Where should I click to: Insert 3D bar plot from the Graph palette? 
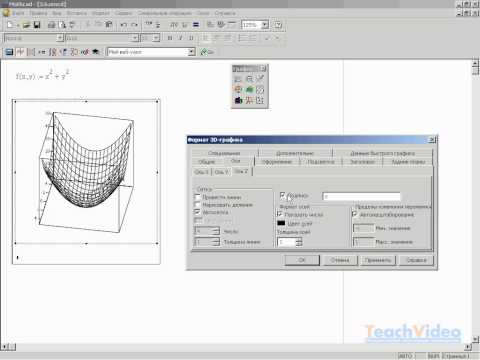pyautogui.click(x=238, y=100)
